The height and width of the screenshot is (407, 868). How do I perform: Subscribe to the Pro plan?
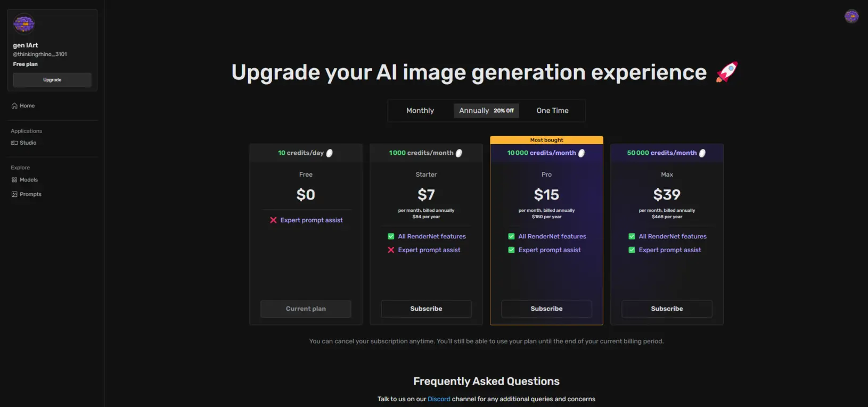[x=546, y=309]
